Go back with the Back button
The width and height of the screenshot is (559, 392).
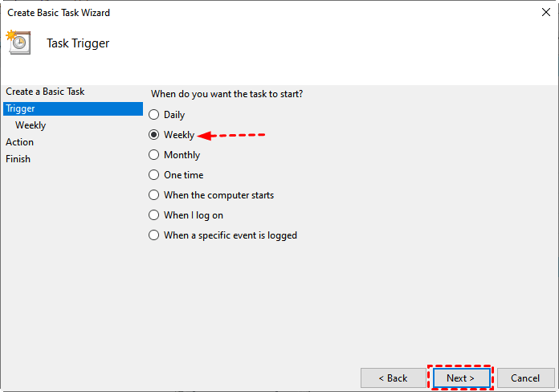click(x=394, y=378)
